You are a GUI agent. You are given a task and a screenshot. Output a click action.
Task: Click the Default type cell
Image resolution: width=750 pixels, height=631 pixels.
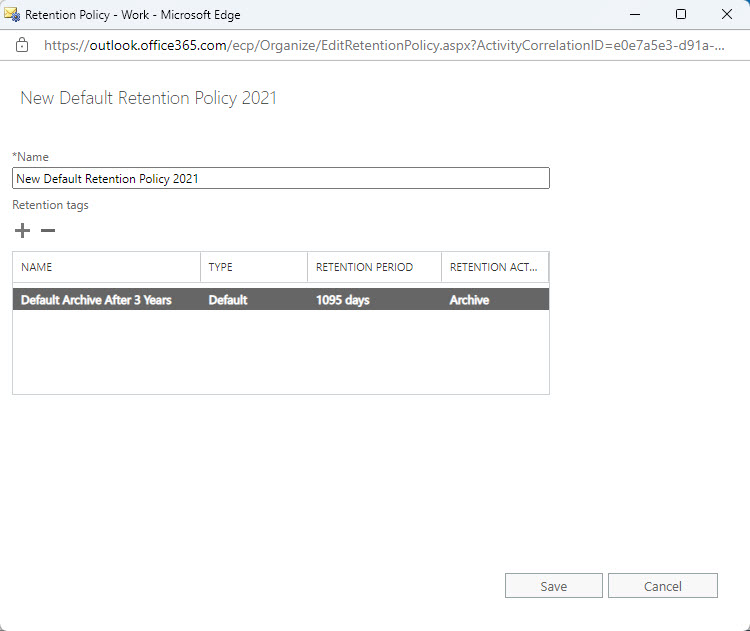[228, 300]
